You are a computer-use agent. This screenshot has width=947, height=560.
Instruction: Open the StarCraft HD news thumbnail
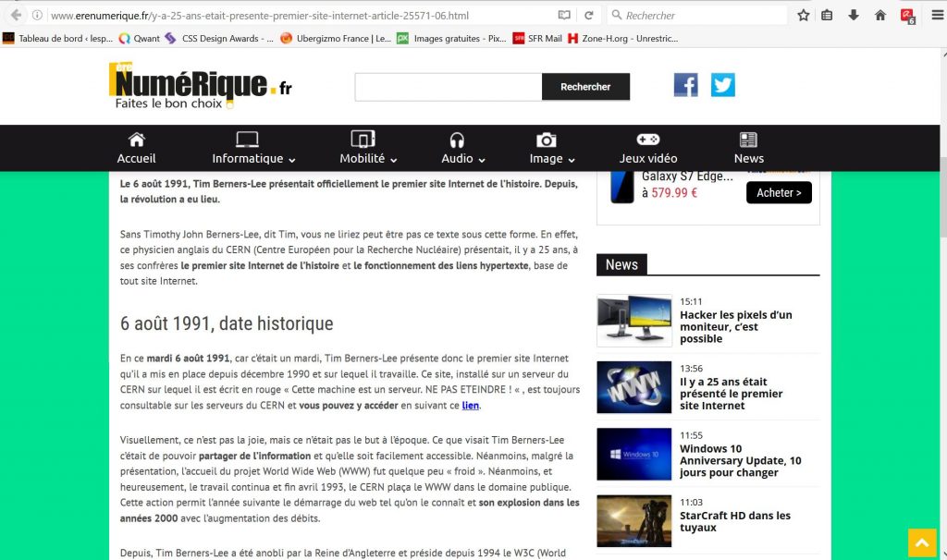(633, 521)
